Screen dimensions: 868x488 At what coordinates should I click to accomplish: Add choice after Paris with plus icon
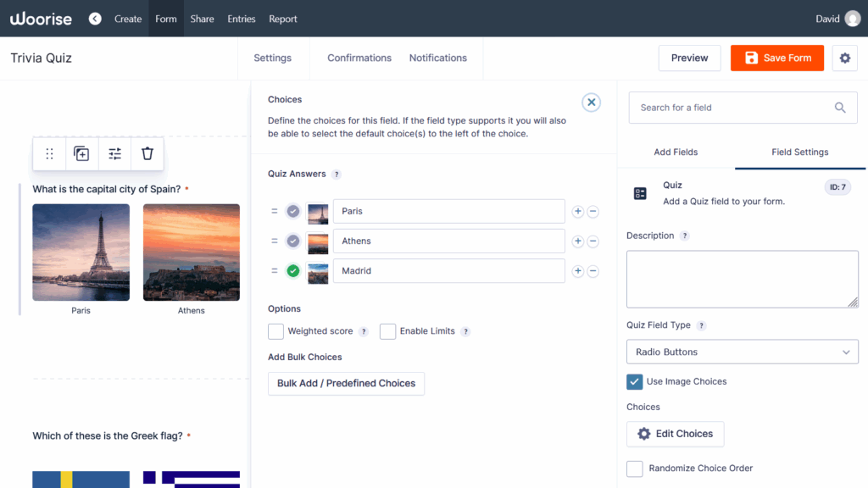pos(578,211)
